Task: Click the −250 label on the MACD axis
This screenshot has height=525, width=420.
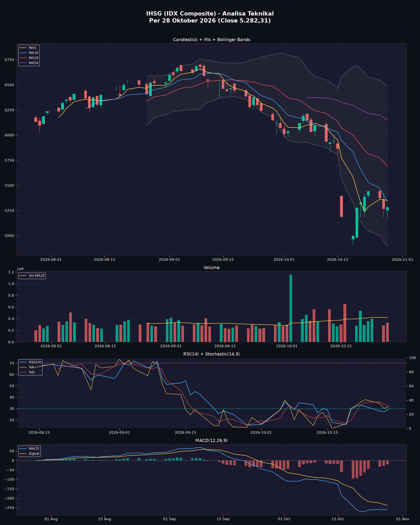Action: [9, 508]
